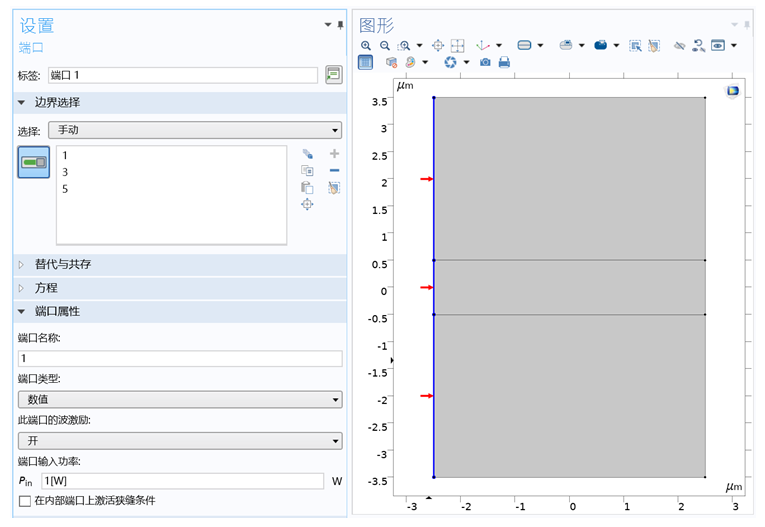Click the graphics toolbar broom icon next to the select box icon

coord(654,46)
